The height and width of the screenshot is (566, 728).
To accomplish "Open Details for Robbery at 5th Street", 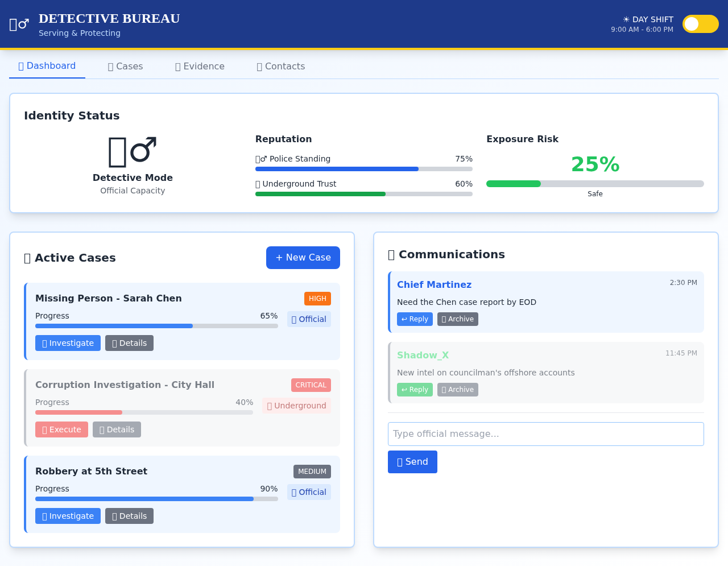I will tap(129, 516).
